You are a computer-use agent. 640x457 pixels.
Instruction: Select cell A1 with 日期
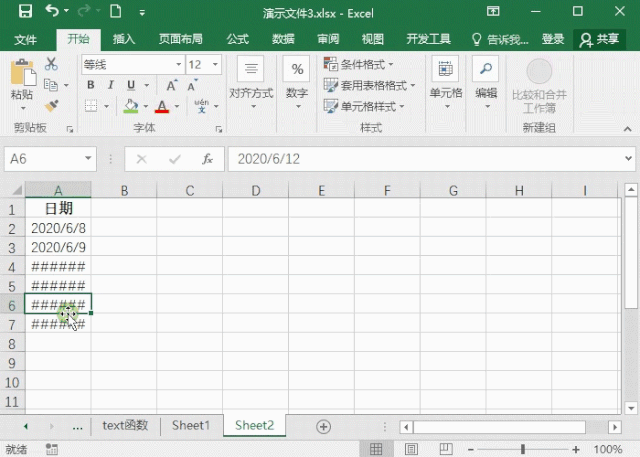pos(58,209)
